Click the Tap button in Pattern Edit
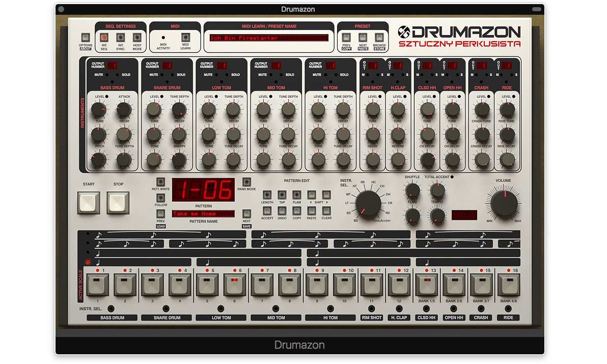Screen dimensions: 607x364 pos(282,195)
